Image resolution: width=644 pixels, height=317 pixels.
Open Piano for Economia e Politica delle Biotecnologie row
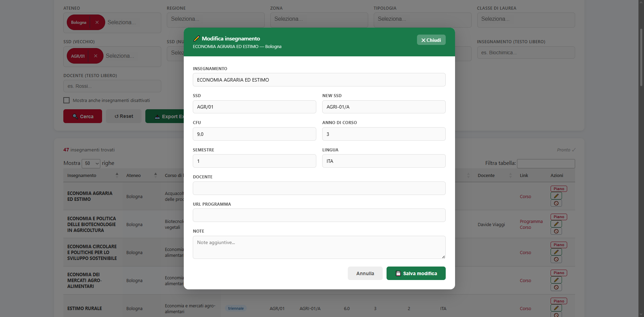(559, 217)
